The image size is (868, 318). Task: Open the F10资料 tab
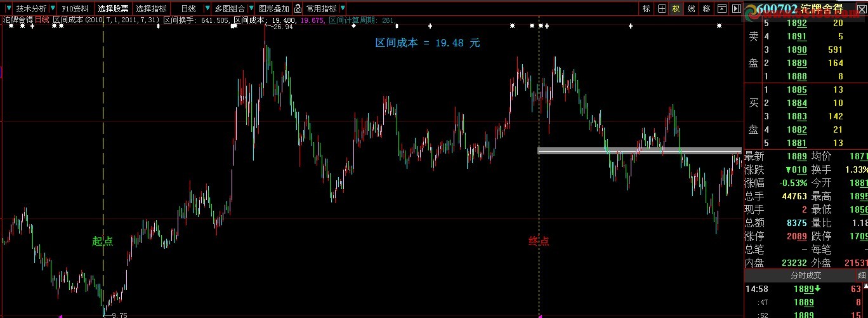click(x=76, y=9)
